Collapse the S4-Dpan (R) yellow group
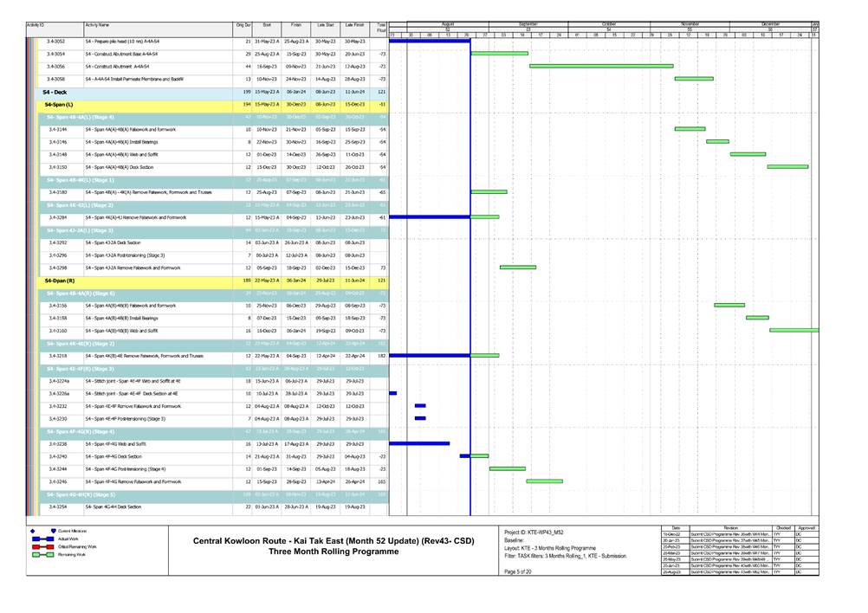Image resolution: width=868 pixels, height=613 pixels. [60, 281]
